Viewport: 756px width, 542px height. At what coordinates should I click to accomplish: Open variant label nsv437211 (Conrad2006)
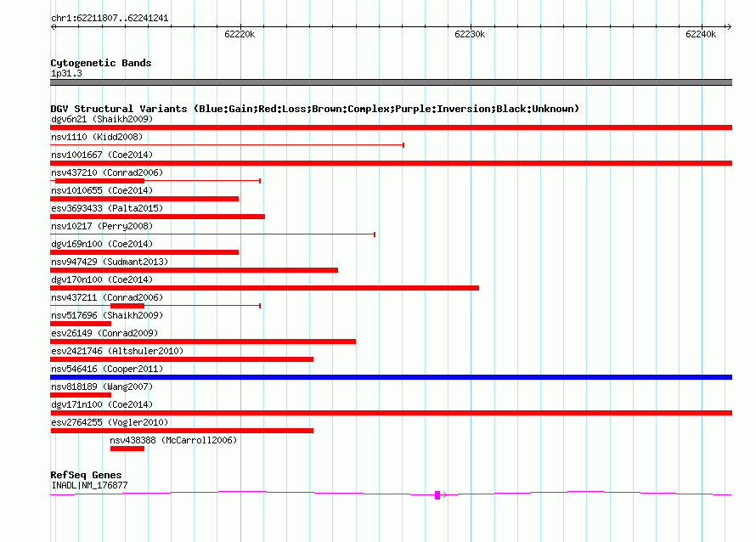(x=107, y=297)
